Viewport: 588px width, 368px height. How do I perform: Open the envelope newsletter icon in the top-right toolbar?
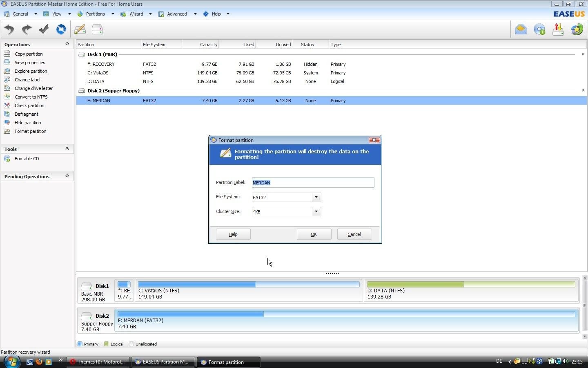(521, 29)
